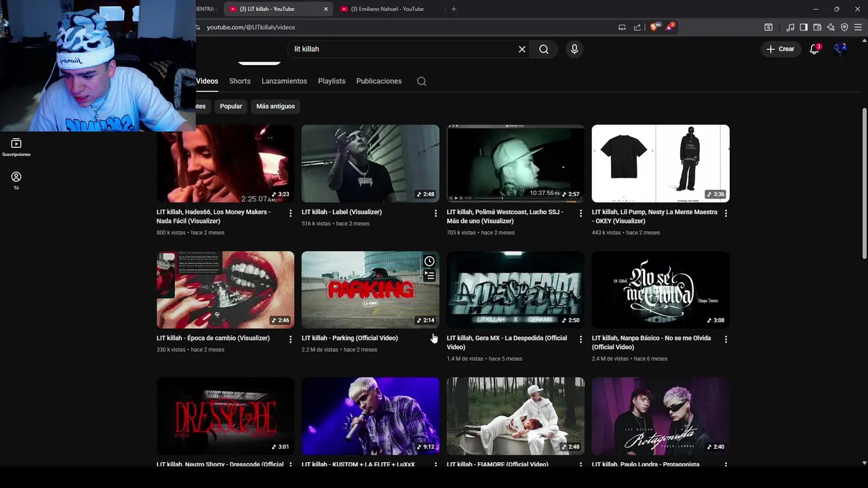Image resolution: width=868 pixels, height=488 pixels.
Task: Open the Brave playlist music note icon
Action: (x=790, y=27)
